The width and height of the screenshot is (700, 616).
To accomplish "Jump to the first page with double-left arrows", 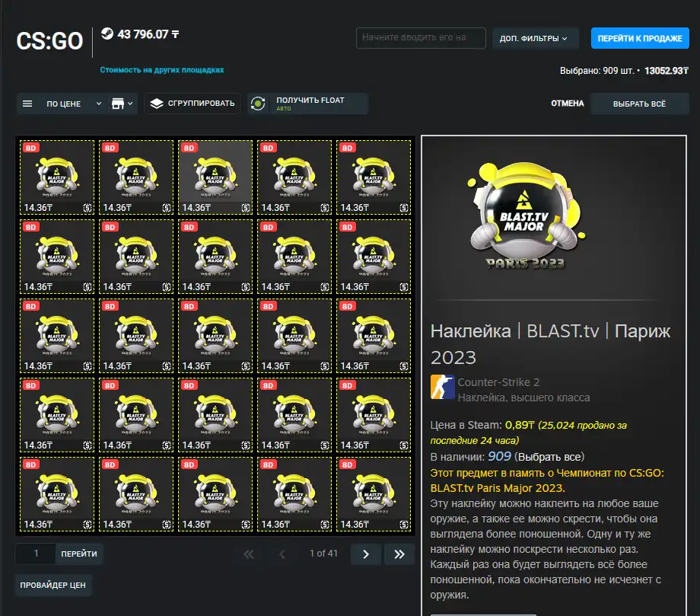I will 249,554.
